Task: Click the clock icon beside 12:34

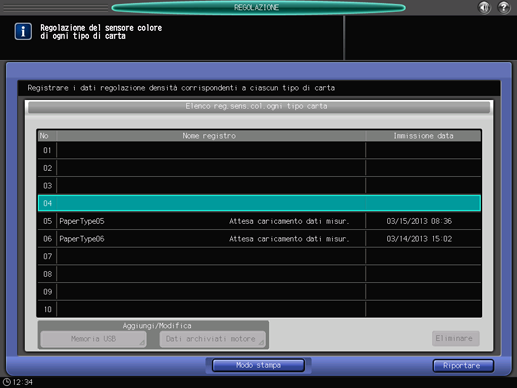Action: [6, 382]
